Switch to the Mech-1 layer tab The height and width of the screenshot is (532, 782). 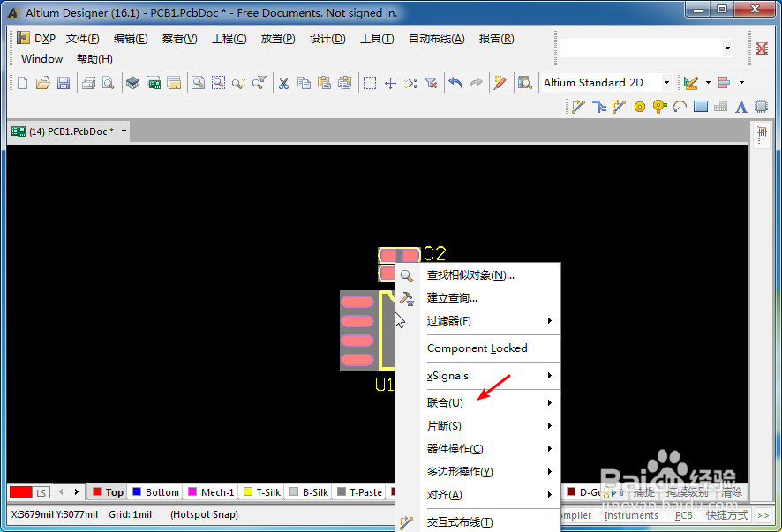(211, 492)
